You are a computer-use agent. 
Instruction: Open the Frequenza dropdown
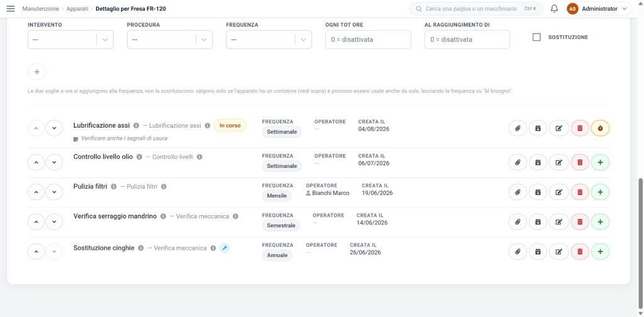tap(269, 40)
